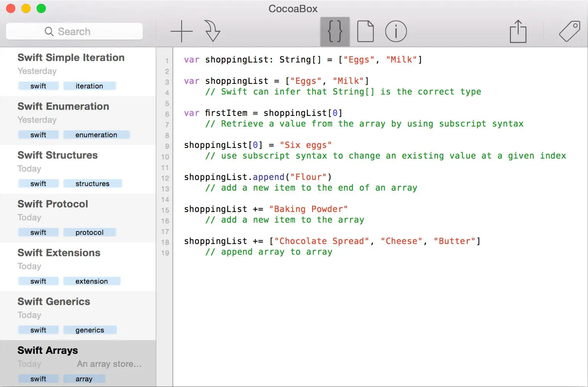Click the enumeration tag
The height and width of the screenshot is (387, 588).
pyautogui.click(x=96, y=135)
